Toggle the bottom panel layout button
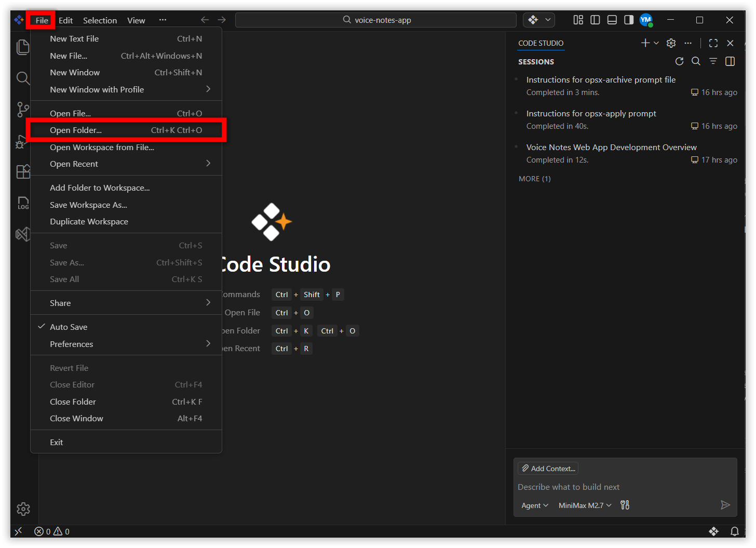 (612, 20)
